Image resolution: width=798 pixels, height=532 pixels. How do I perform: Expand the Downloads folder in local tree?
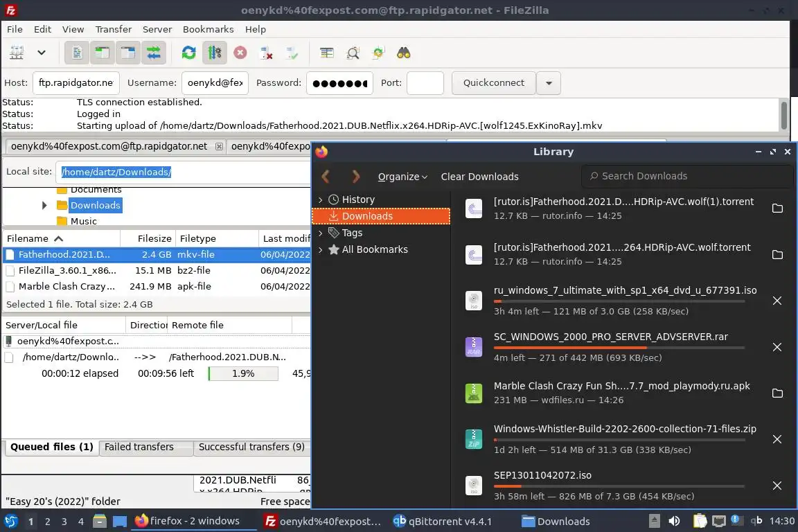click(44, 205)
